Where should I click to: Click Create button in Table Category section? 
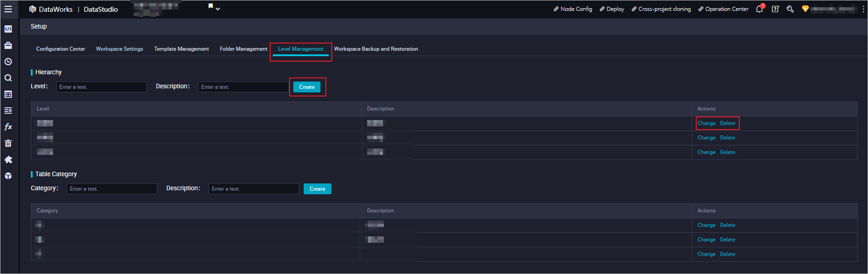click(317, 189)
